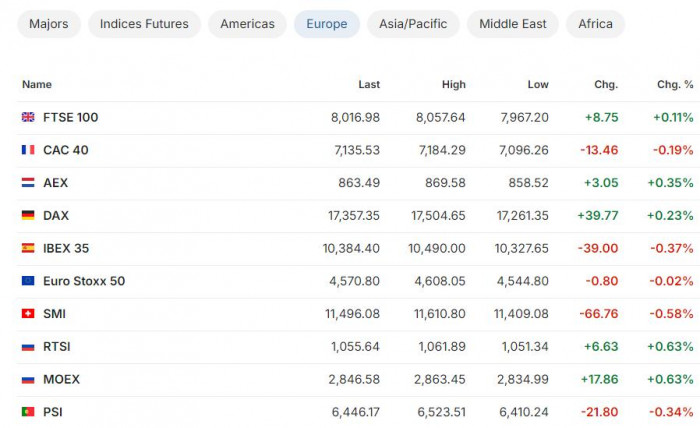Open the FTSE 100 index link
The height and width of the screenshot is (428, 700).
71,117
